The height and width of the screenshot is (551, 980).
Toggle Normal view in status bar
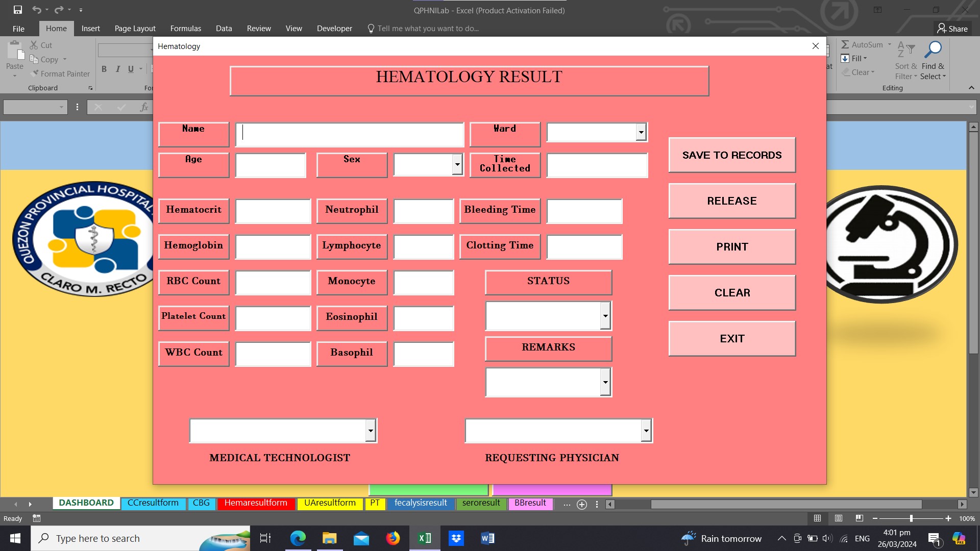[817, 518]
